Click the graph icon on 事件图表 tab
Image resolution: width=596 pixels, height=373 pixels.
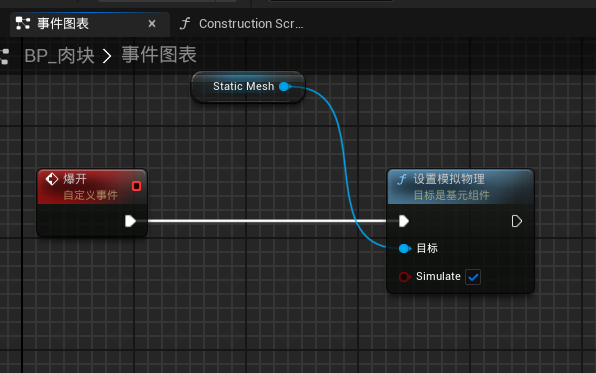pos(22,24)
